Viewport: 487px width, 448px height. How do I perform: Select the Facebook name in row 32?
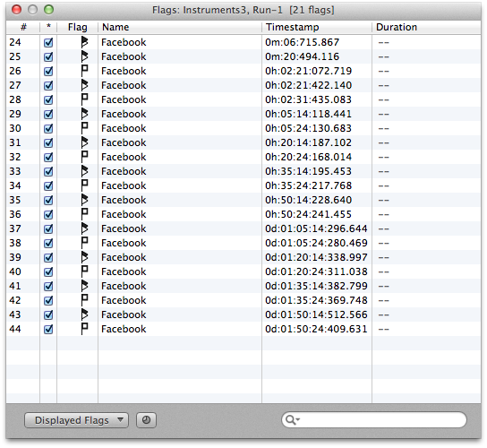[x=124, y=157]
